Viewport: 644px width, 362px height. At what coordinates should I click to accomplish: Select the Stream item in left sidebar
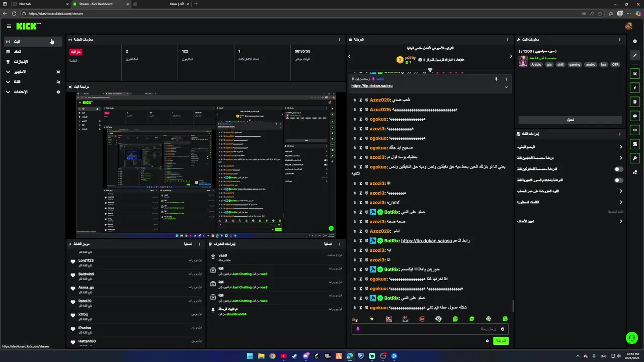click(x=33, y=41)
